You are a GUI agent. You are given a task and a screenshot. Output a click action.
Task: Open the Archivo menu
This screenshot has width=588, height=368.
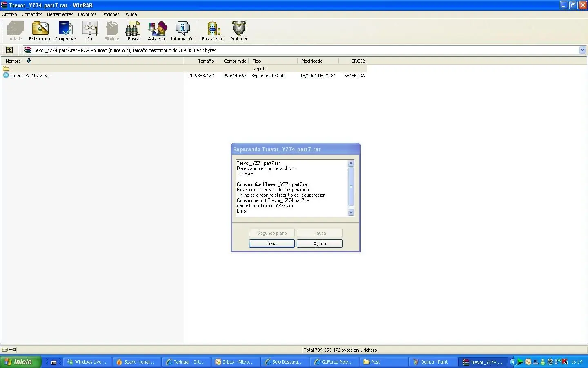[10, 14]
